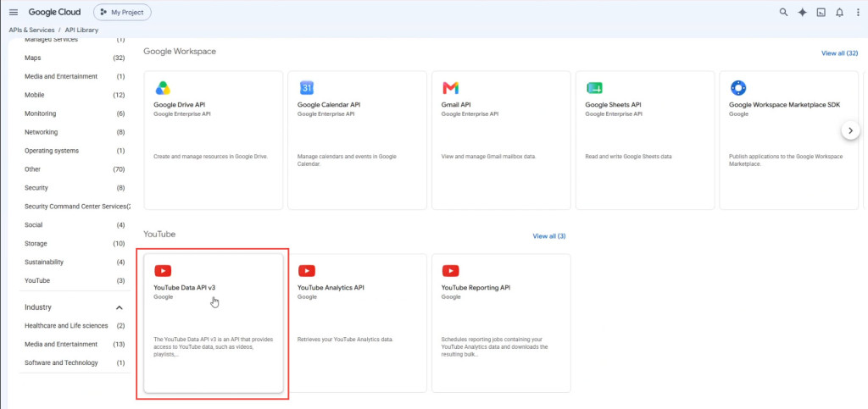Click the Gmail API envelope icon
The width and height of the screenshot is (868, 409).
click(451, 88)
